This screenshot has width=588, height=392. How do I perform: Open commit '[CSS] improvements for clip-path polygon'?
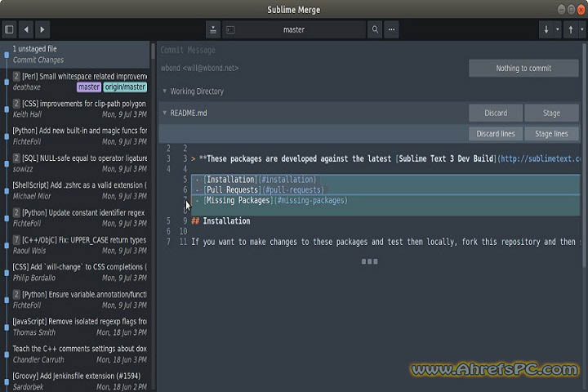(x=75, y=109)
